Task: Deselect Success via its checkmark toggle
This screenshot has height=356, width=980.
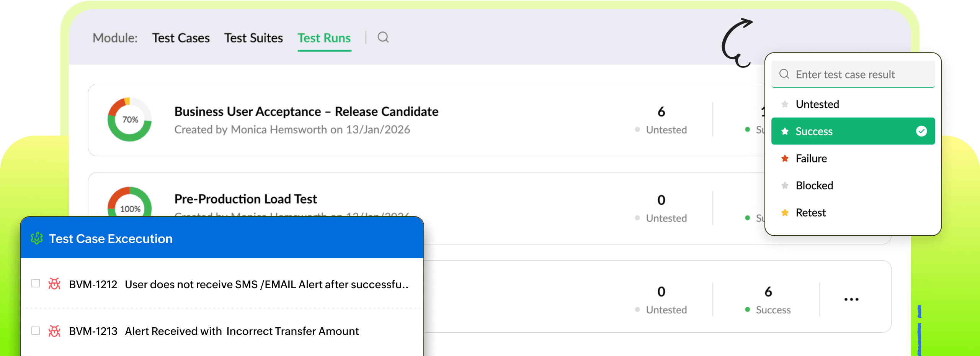Action: point(921,131)
